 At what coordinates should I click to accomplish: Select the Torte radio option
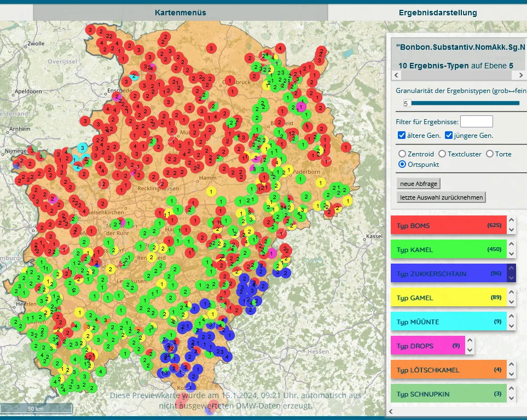tap(490, 154)
